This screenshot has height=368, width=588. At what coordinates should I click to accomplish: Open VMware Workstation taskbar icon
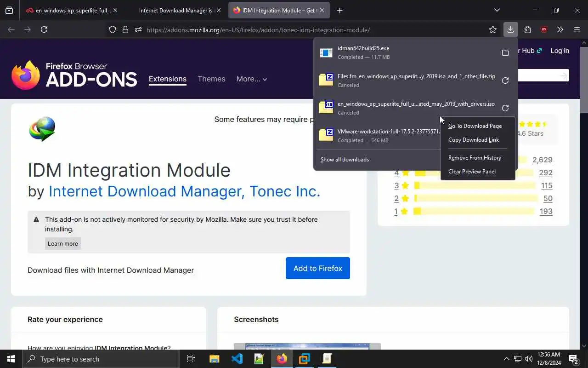point(305,359)
